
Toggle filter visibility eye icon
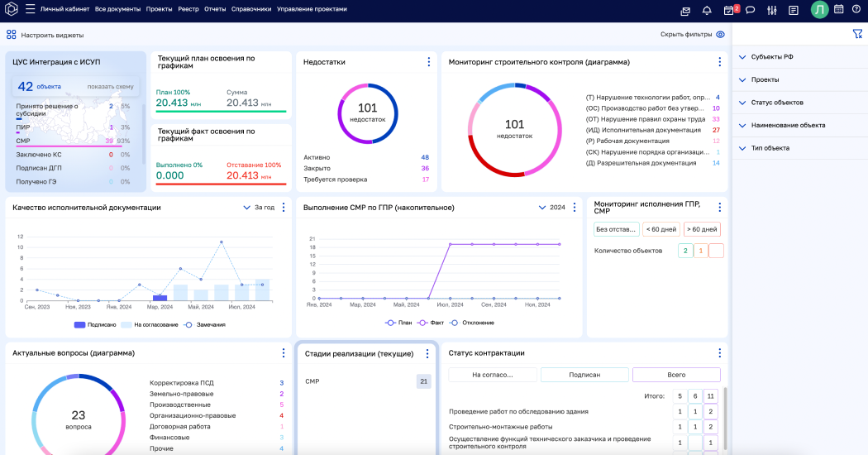click(720, 35)
